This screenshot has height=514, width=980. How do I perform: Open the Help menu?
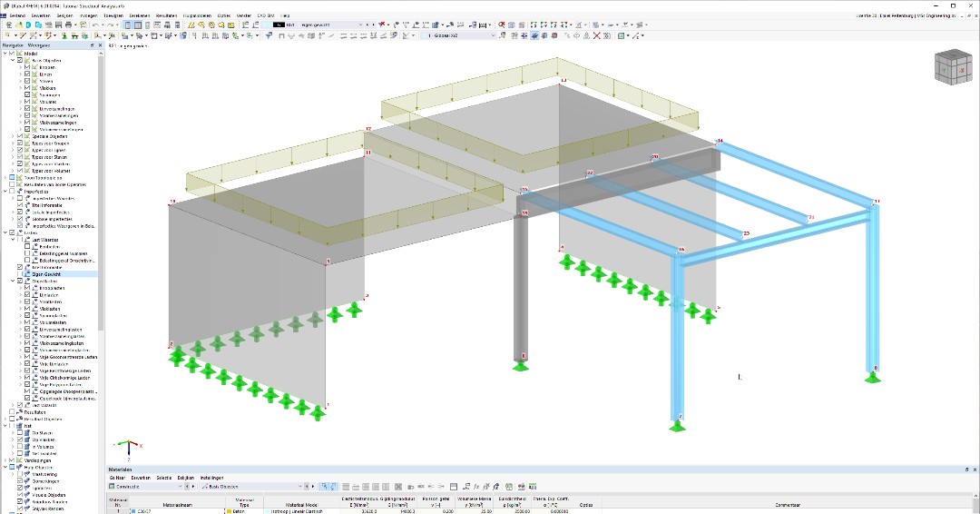pos(285,15)
